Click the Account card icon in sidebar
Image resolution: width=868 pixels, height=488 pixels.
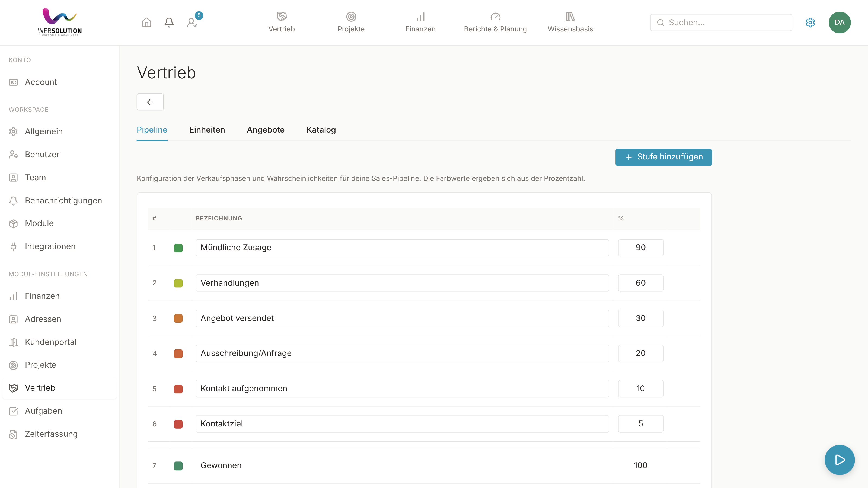coord(14,82)
